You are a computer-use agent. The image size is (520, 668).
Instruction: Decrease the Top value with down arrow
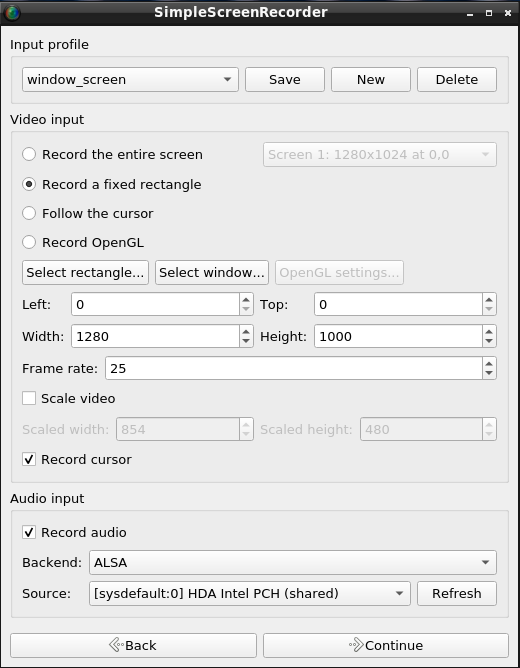tap(489, 309)
